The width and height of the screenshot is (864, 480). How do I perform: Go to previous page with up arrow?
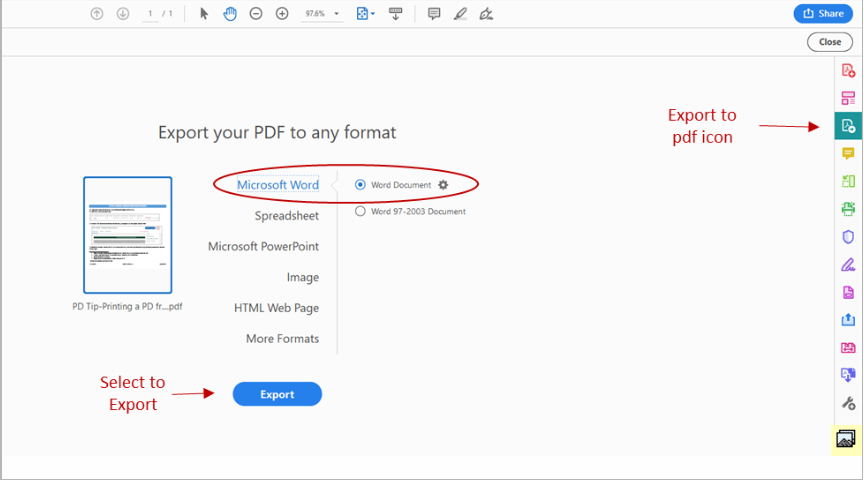97,14
